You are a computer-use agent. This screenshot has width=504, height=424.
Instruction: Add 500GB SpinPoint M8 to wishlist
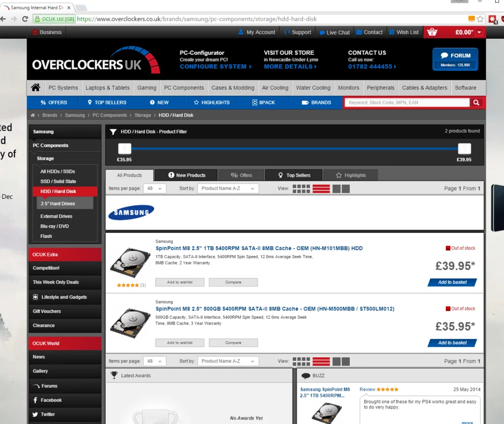(180, 343)
